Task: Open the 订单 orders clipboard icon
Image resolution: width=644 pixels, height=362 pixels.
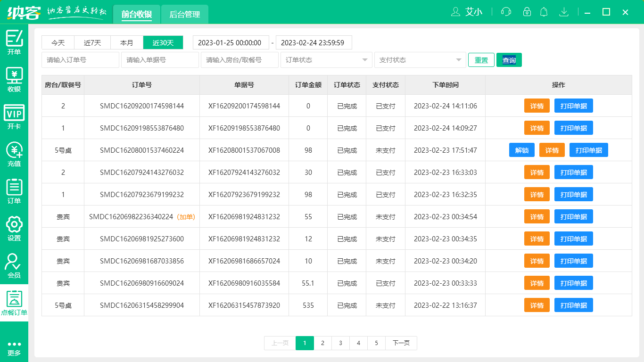Action: tap(14, 188)
